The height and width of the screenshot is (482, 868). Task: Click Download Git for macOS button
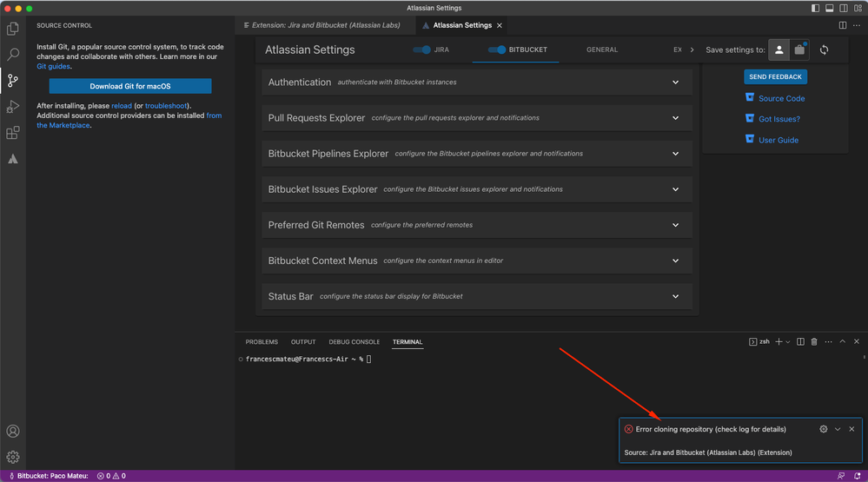click(x=130, y=86)
